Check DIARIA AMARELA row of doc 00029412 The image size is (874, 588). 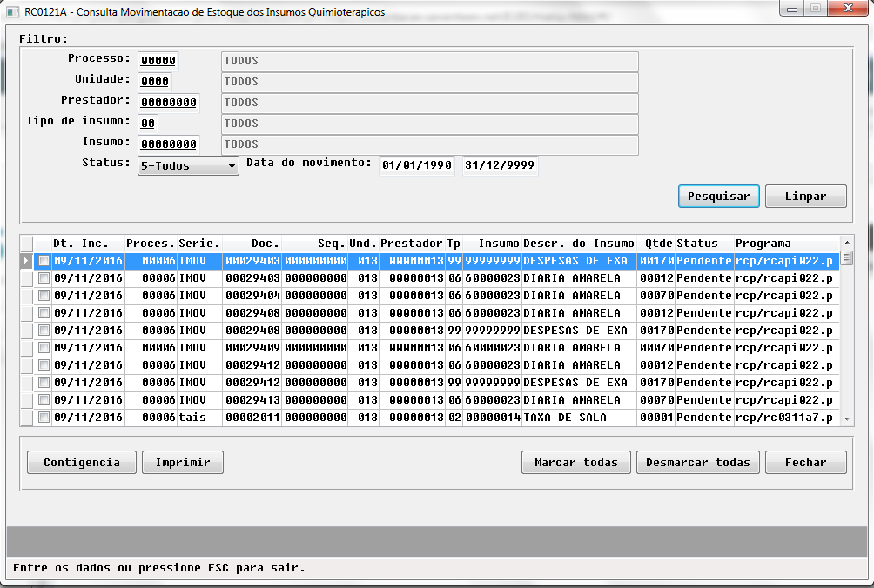tap(44, 364)
